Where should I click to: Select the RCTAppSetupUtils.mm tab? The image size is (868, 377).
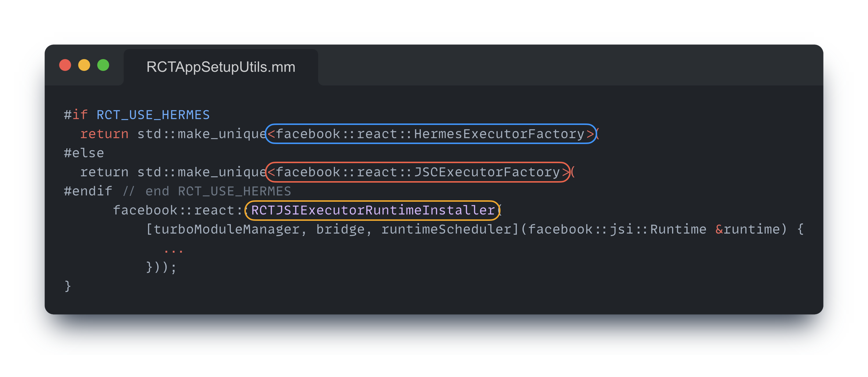point(221,67)
